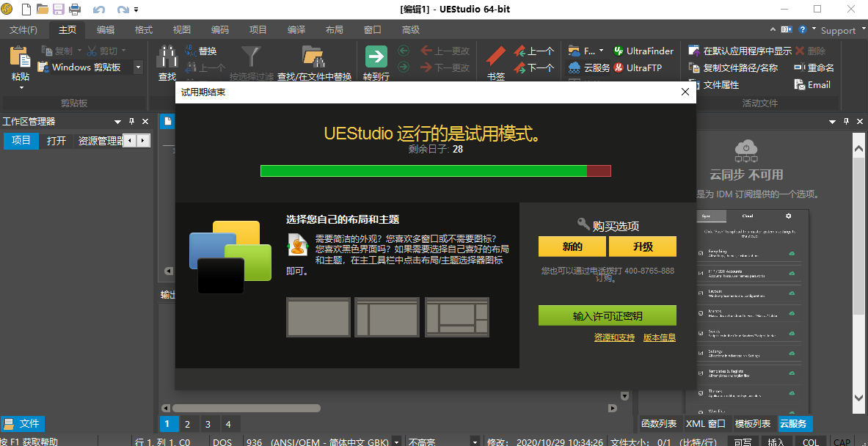The width and height of the screenshot is (868, 446).
Task: Switch to 函数列表 bottom tab
Action: click(659, 424)
